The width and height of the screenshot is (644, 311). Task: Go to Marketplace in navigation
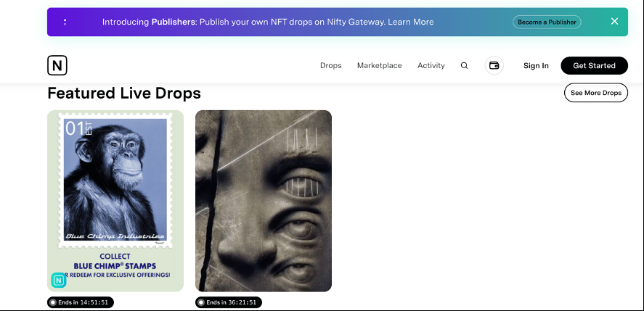[380, 66]
